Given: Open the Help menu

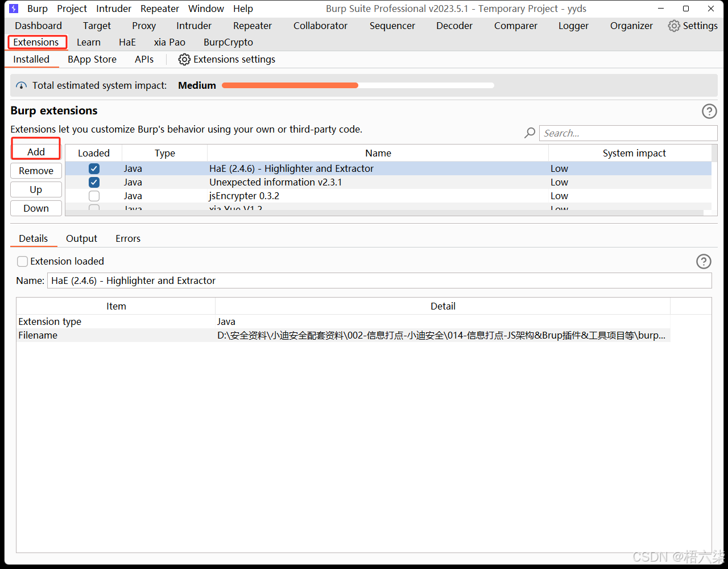Looking at the screenshot, I should 243,9.
